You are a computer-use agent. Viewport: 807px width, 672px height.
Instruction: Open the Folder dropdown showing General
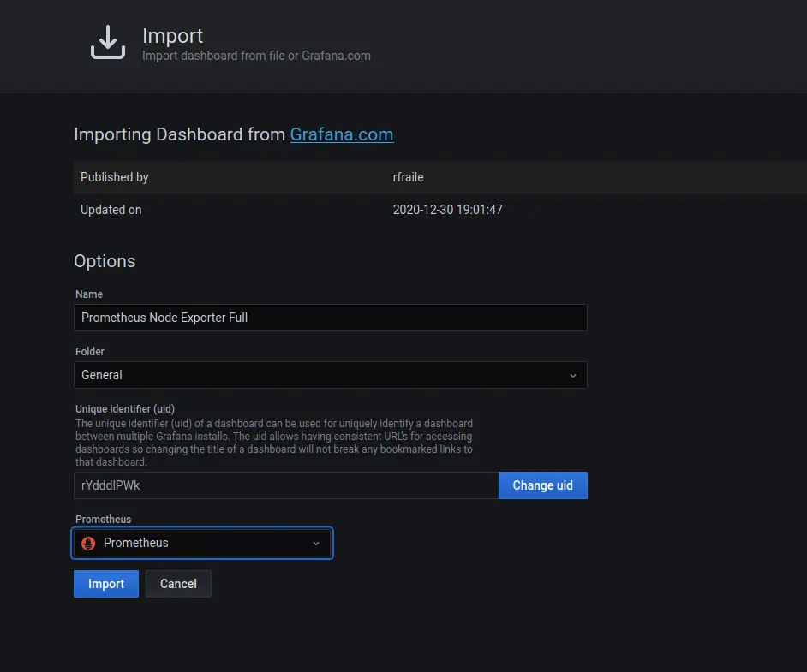(331, 375)
